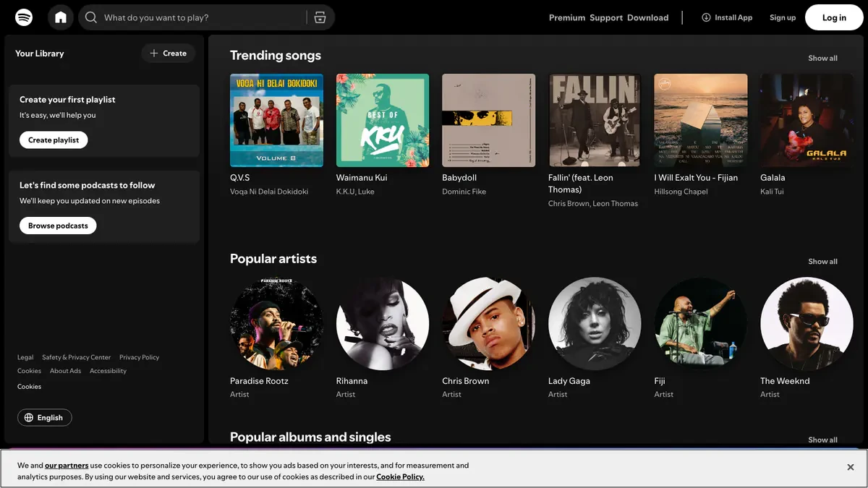Open the Fallin' cover art
The height and width of the screenshot is (488, 868).
(x=595, y=120)
